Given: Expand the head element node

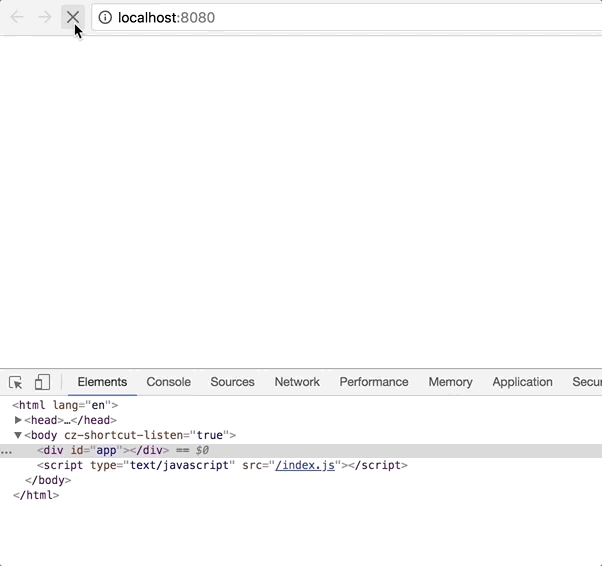Looking at the screenshot, I should coord(18,420).
